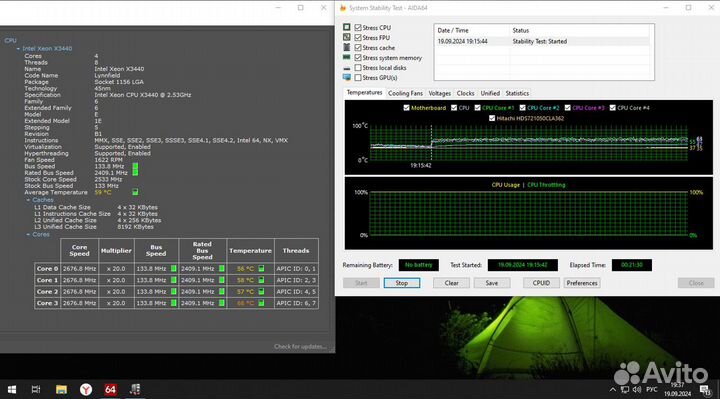Image resolution: width=720 pixels, height=399 pixels.
Task: Click Stress GPU monitor icon
Action: point(347,78)
